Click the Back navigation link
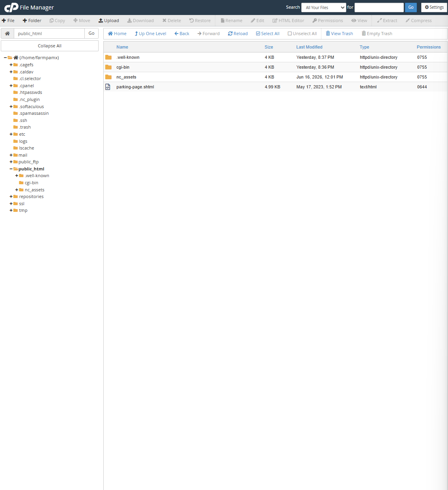The width and height of the screenshot is (448, 490). [182, 34]
